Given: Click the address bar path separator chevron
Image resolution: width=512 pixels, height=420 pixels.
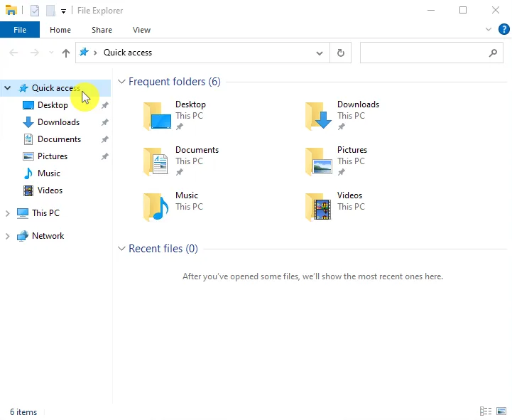Looking at the screenshot, I should coord(95,53).
